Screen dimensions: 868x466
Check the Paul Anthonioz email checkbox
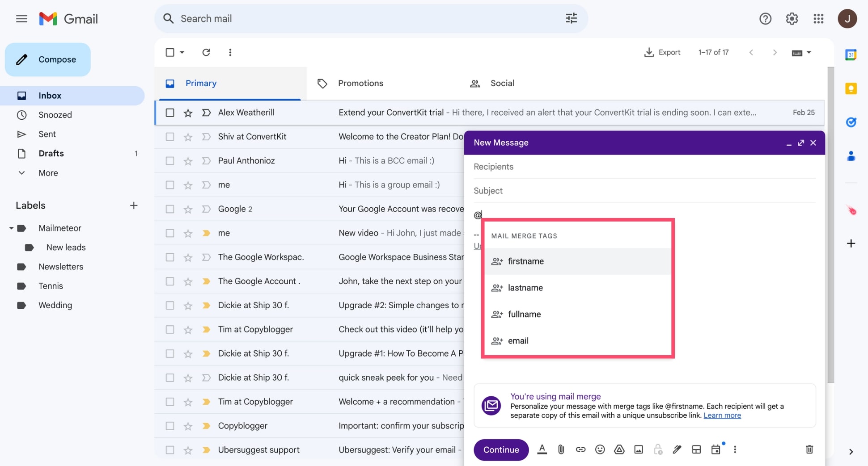169,161
